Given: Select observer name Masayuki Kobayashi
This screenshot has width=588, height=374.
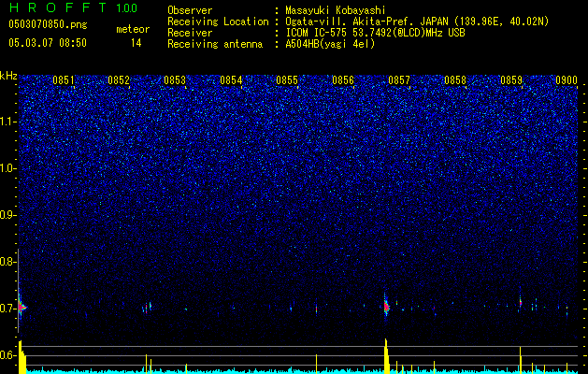Looking at the screenshot, I should pyautogui.click(x=336, y=10).
